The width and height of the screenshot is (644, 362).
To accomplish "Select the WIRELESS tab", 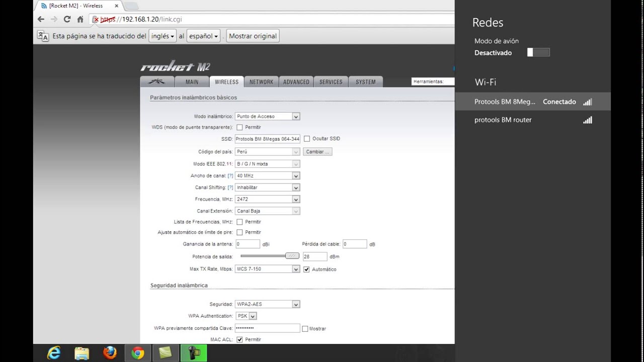I will pyautogui.click(x=226, y=81).
